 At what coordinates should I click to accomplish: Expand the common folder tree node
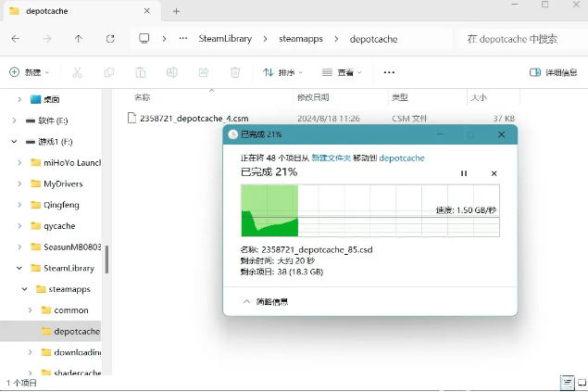pyautogui.click(x=31, y=310)
